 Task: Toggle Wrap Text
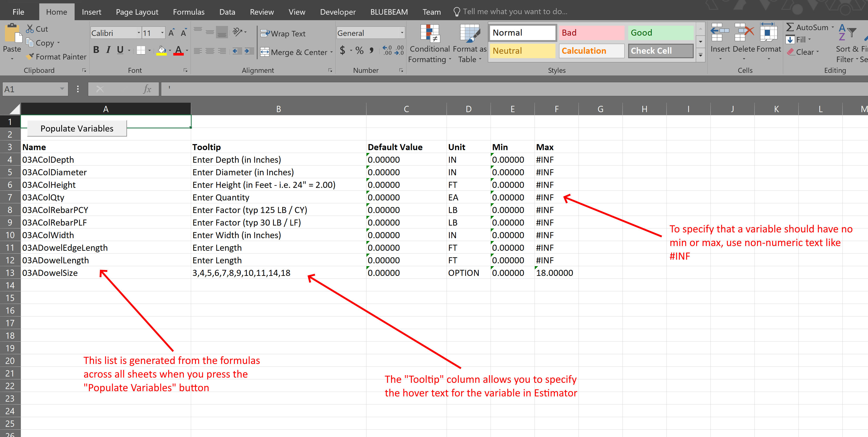(283, 33)
